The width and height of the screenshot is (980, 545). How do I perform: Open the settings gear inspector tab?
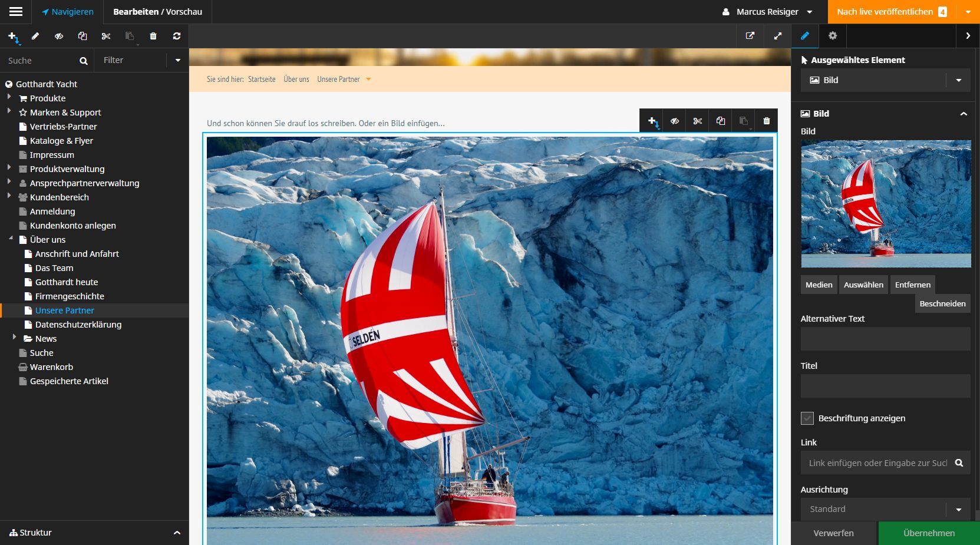(833, 36)
